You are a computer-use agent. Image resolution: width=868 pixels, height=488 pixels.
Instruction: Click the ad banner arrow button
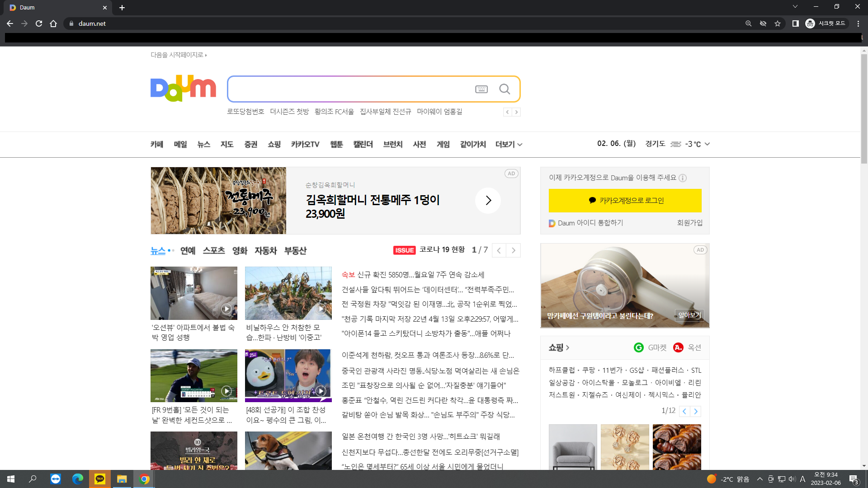(x=488, y=201)
